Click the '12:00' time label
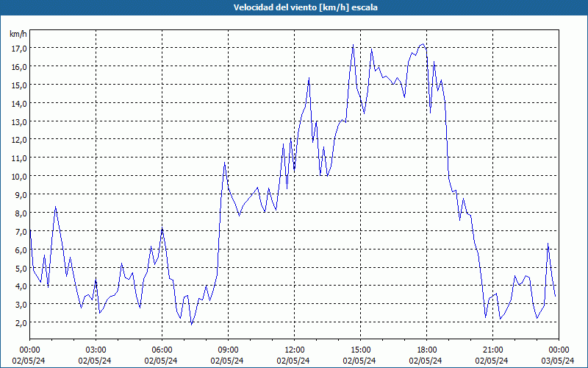This screenshot has height=368, width=588. [x=295, y=350]
